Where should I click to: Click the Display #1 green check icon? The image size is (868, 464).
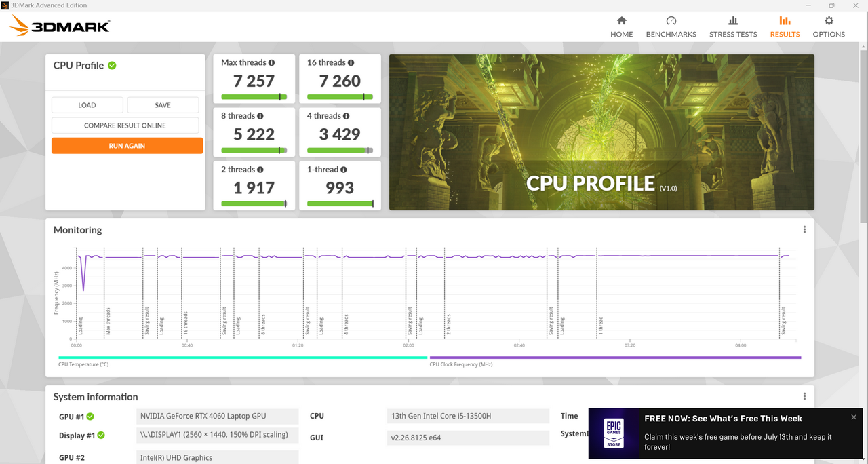point(101,436)
